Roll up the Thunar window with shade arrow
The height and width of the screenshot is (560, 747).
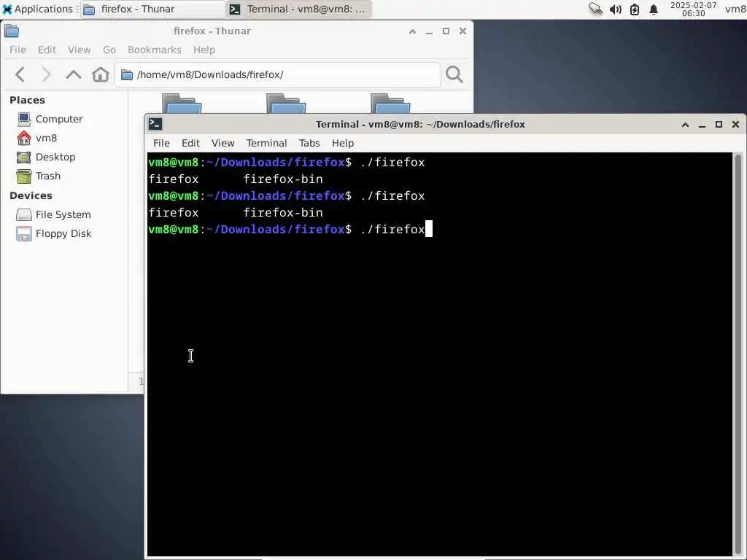click(413, 31)
